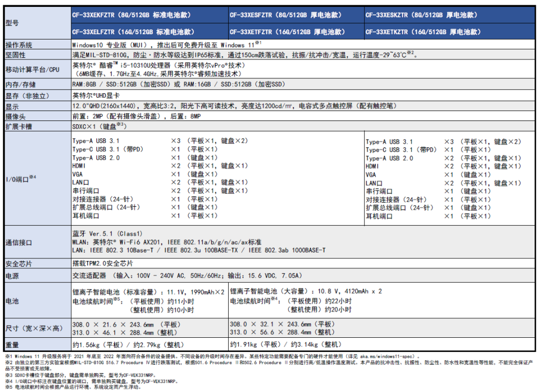Screen dimensions: 540x392
Task: Click the WLAN Wi-Fi6 AX201 line
Action: [x=166, y=242]
